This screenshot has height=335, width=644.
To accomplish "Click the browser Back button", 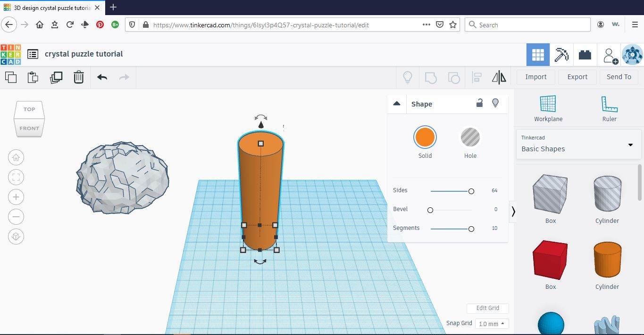I will tap(9, 25).
